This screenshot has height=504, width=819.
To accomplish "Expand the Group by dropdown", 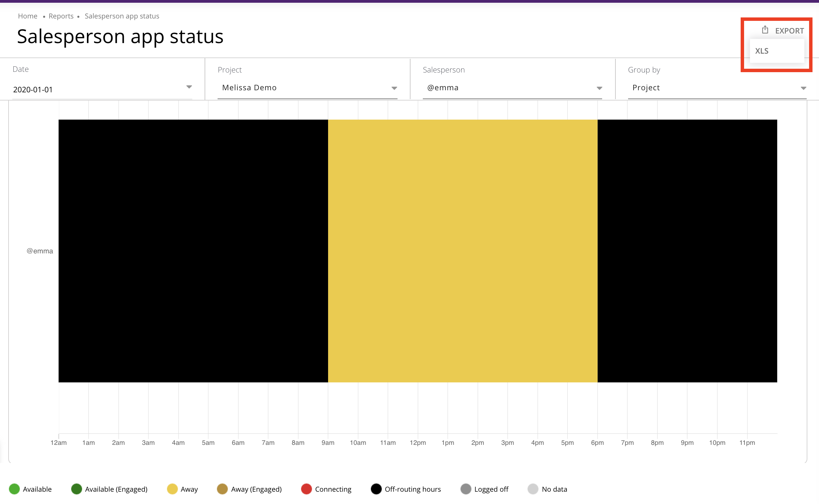I will click(x=717, y=88).
